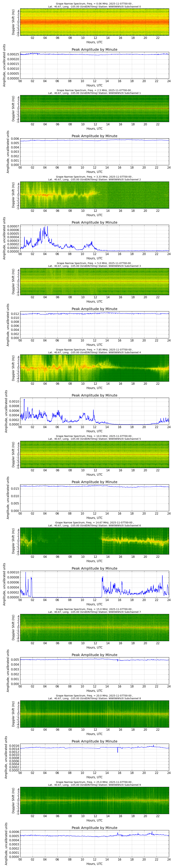Click 'Amplitude, uncalibrated units' label on 10.0 MHz chart
174x868 pixels.
pos(8,498)
